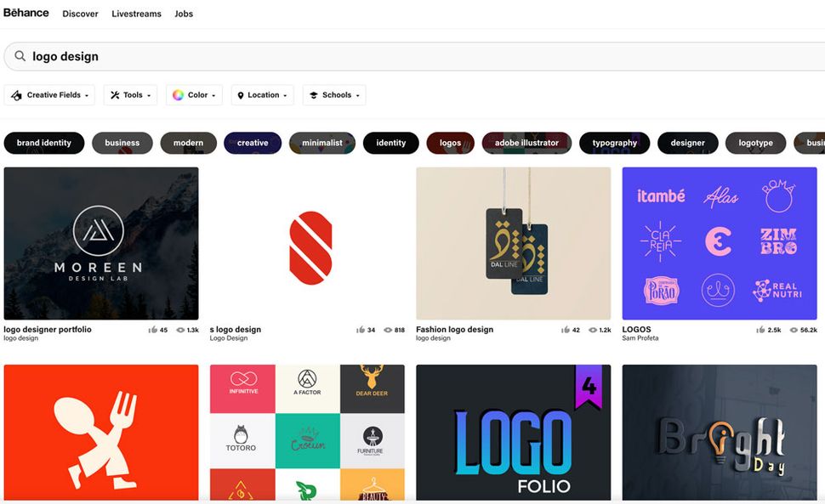Click the Location pin icon

pyautogui.click(x=241, y=95)
